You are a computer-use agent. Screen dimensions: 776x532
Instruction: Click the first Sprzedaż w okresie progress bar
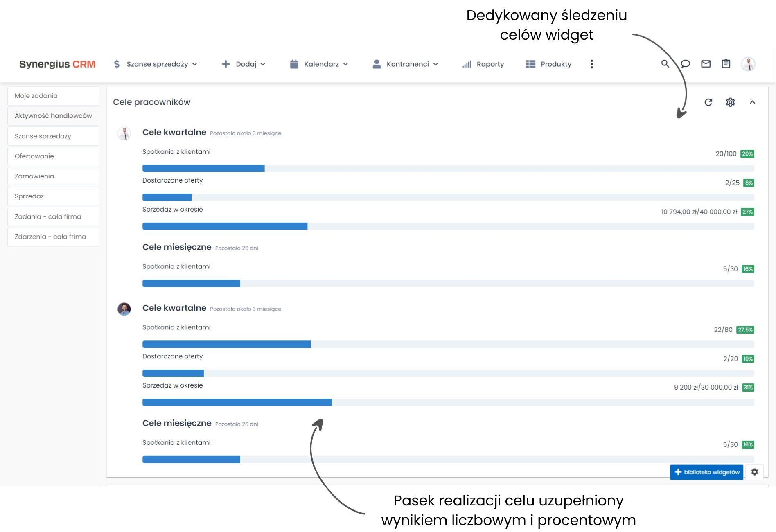click(448, 226)
